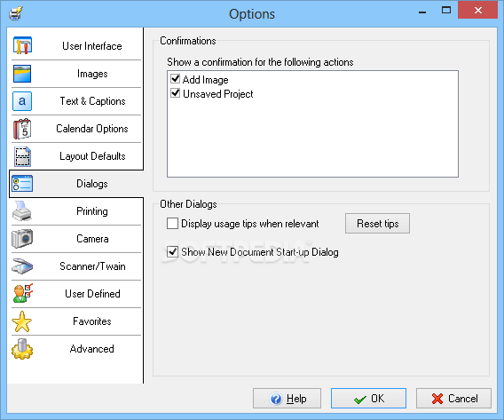This screenshot has height=420, width=504.
Task: Click the Text & Captions letter icon
Action: coord(22,101)
